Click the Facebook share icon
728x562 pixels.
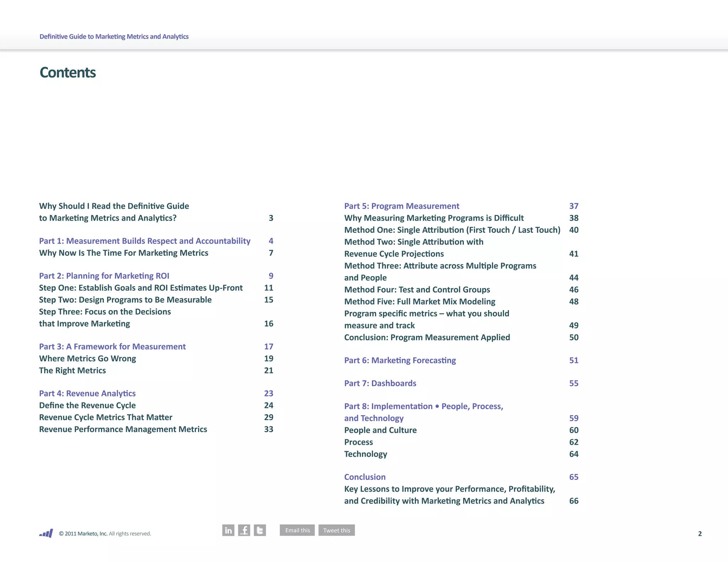click(244, 530)
